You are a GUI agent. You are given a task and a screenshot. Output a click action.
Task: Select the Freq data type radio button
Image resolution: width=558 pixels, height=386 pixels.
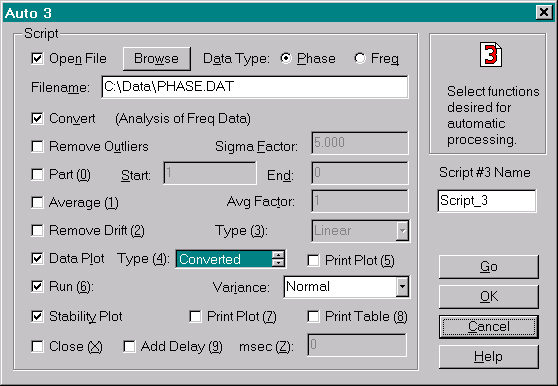360,58
